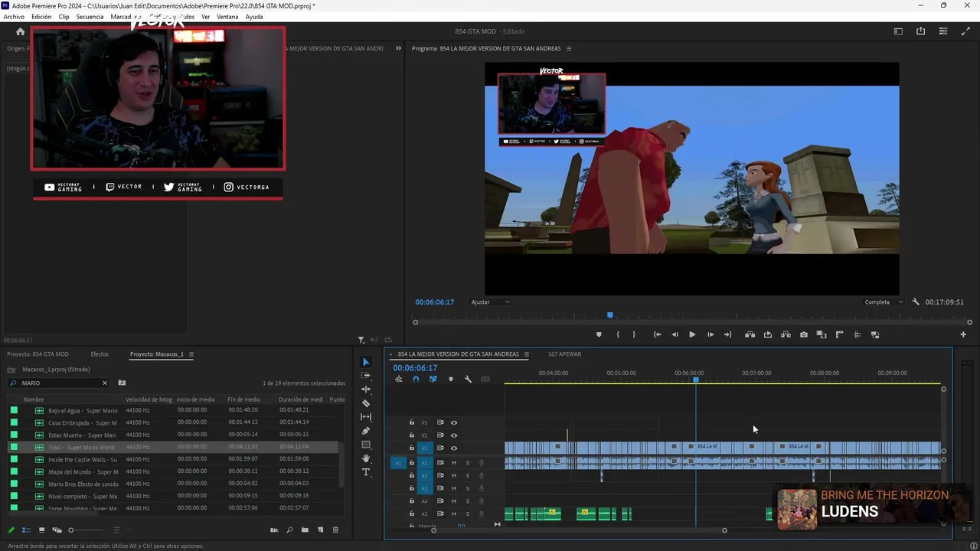This screenshot has height=551, width=980.
Task: Toggle V2 track output eye
Action: [x=454, y=435]
